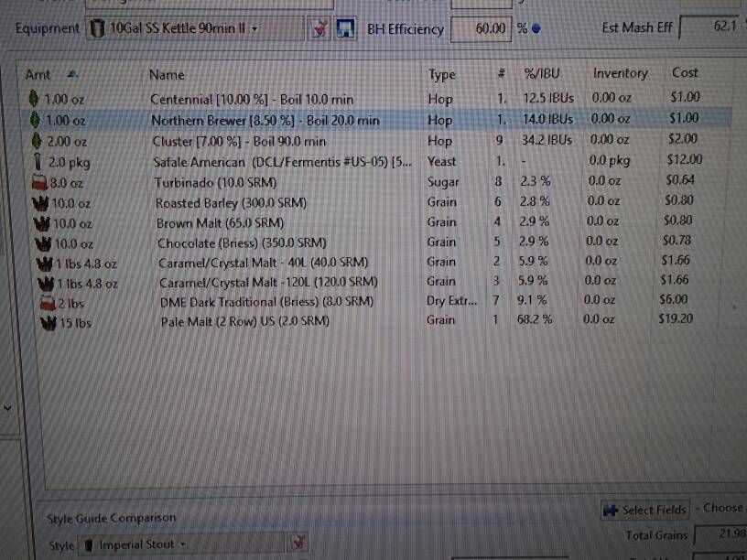Sort by the # column header
Image resolution: width=747 pixels, height=560 pixels.
(x=501, y=73)
